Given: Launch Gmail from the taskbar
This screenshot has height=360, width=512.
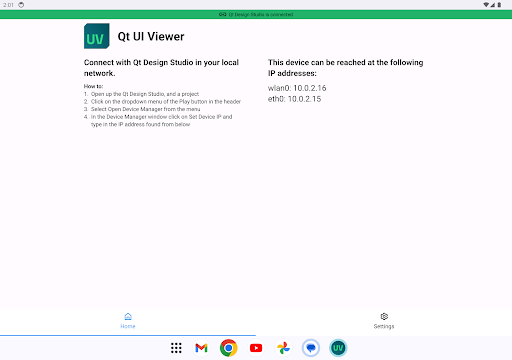Looking at the screenshot, I should click(x=201, y=348).
